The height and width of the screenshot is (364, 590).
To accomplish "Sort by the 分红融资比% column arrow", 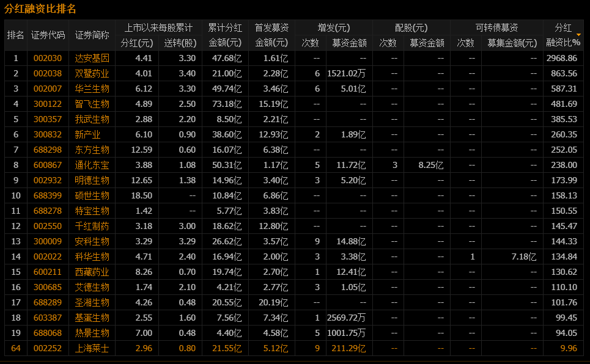I will pyautogui.click(x=579, y=35).
